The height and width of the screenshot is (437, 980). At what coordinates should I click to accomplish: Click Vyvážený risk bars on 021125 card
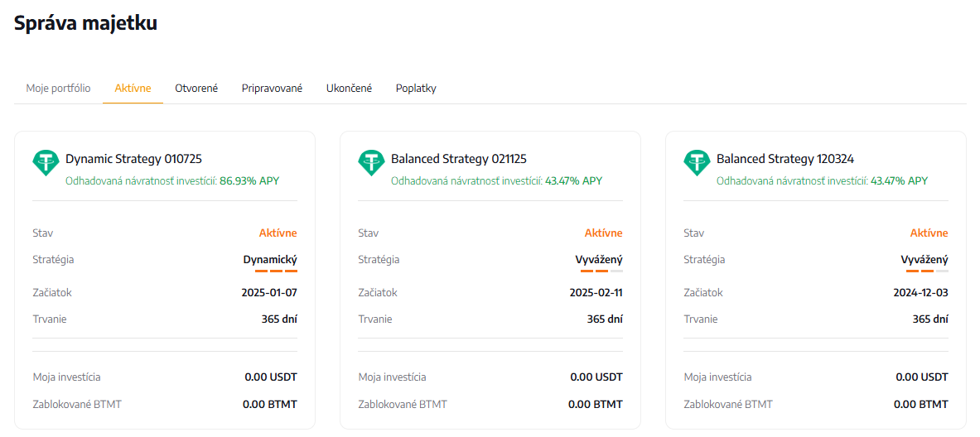601,271
